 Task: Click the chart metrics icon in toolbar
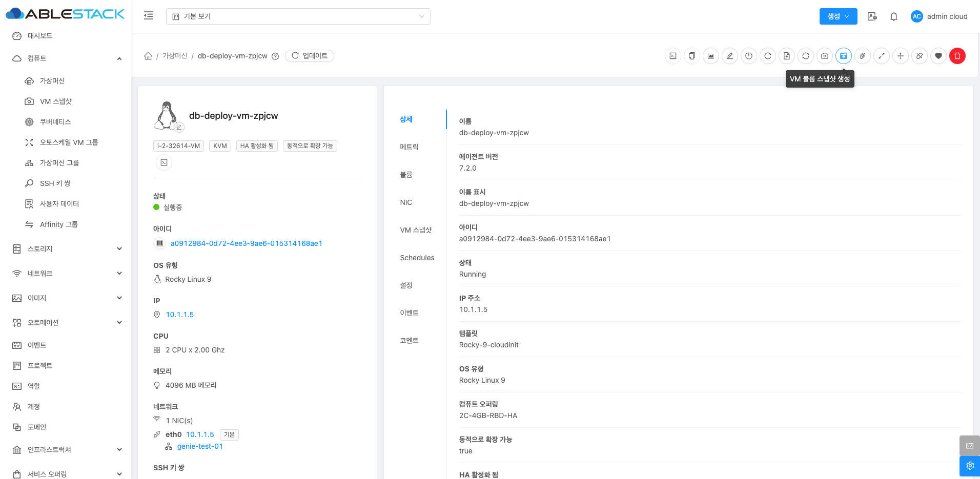click(x=710, y=56)
